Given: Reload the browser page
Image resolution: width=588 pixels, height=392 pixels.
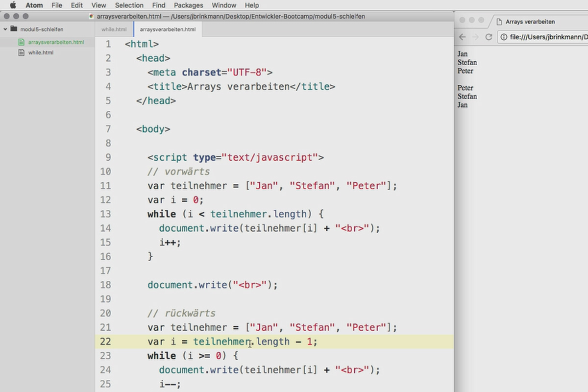Looking at the screenshot, I should pyautogui.click(x=489, y=37).
